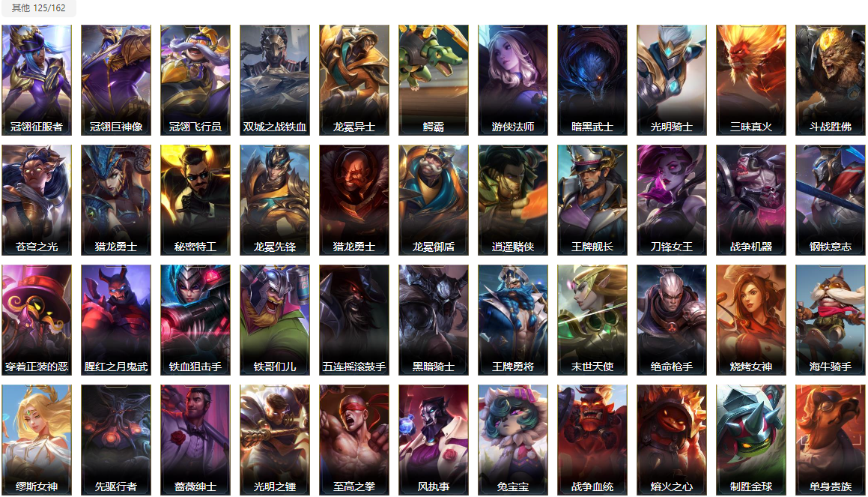Open the 鳄霸 skin thumbnail

(434, 79)
